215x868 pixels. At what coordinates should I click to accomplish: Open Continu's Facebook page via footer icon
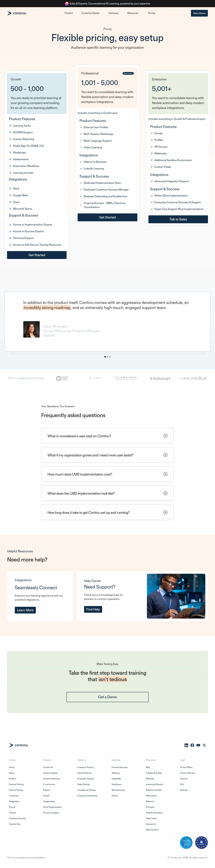tap(192, 745)
